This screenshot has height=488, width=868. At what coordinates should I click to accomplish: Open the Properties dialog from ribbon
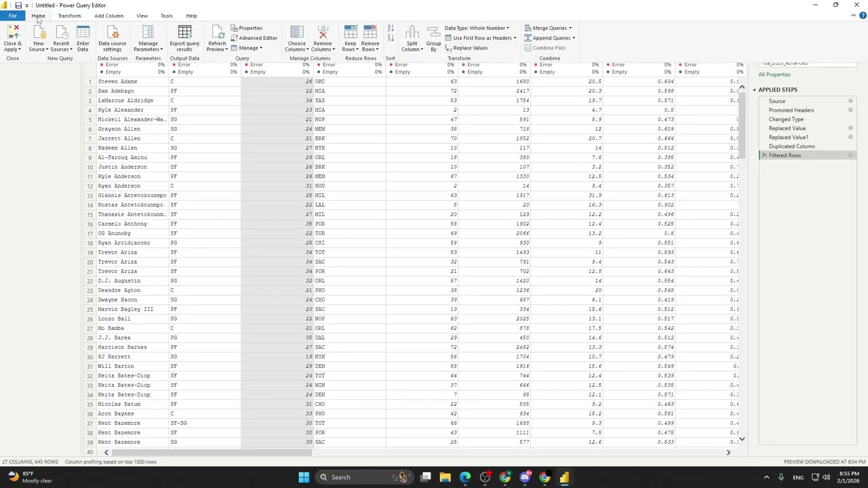point(247,28)
